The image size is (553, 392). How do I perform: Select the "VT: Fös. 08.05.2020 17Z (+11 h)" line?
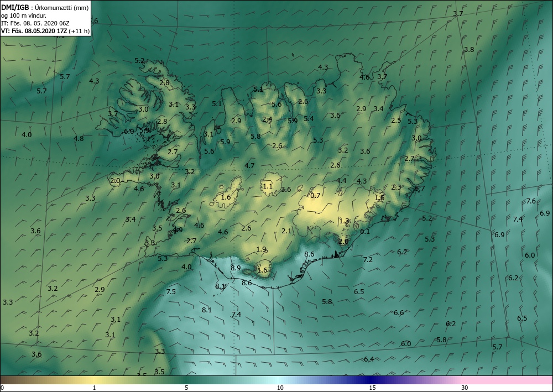coord(45,31)
